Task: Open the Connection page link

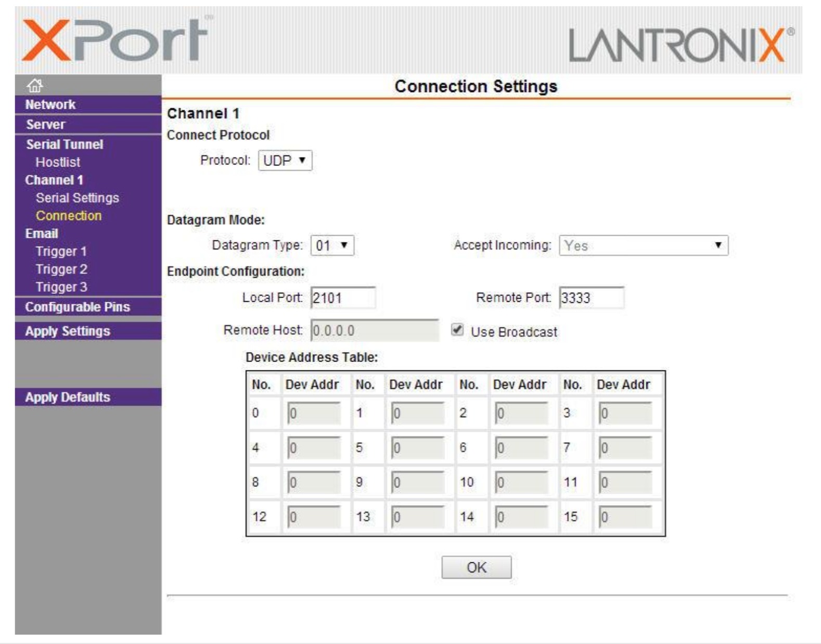Action: (69, 215)
